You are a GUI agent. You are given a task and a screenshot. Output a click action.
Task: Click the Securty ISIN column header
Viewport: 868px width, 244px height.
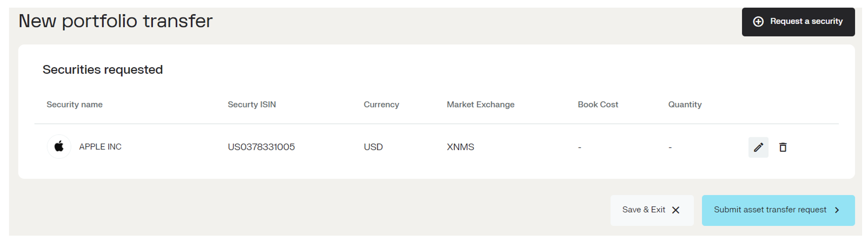tap(252, 105)
